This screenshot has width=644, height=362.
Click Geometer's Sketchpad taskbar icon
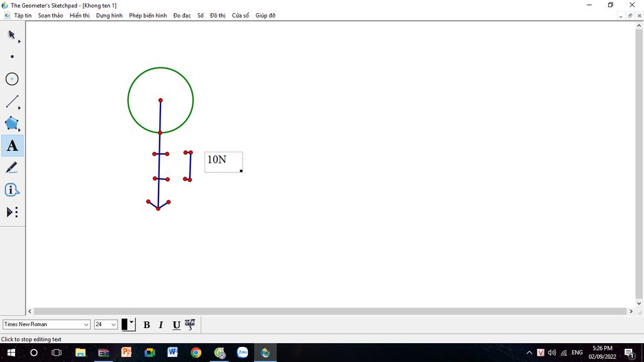pyautogui.click(x=265, y=353)
